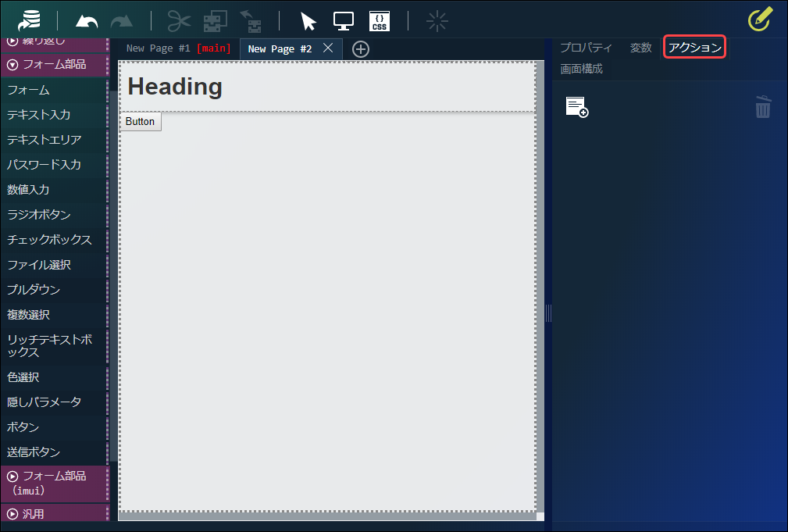788x532 pixels.
Task: Click the paste component icon
Action: pos(250,20)
